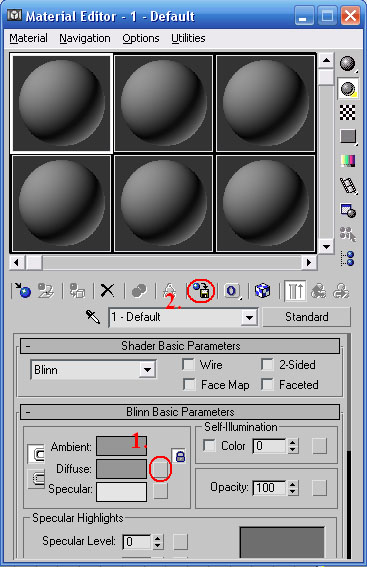The image size is (367, 567).
Task: Click the Make Preview film icon
Action: click(x=349, y=186)
